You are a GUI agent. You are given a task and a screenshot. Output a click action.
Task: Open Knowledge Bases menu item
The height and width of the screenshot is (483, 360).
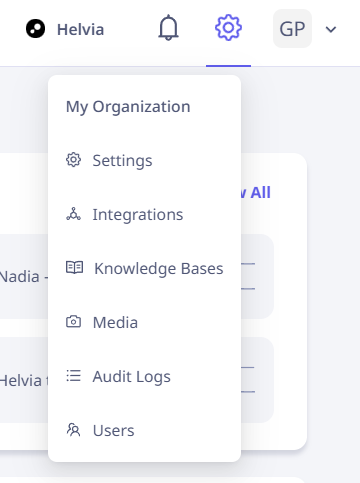click(144, 268)
